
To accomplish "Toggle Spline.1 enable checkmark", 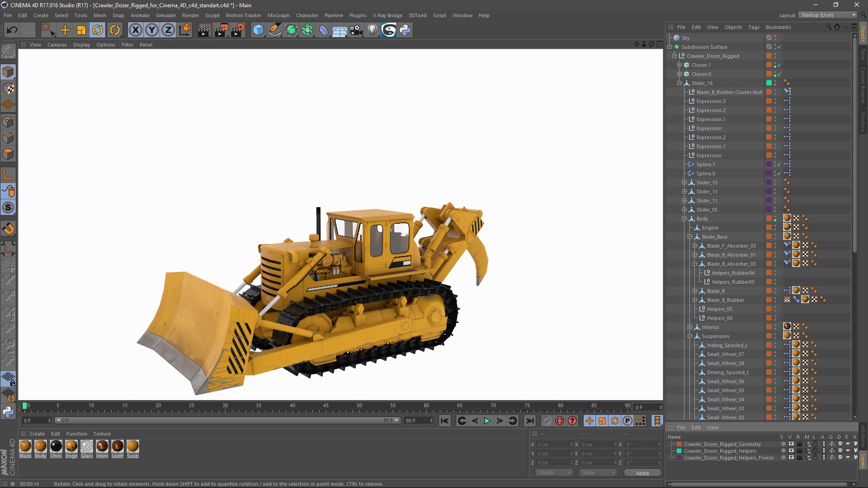I will coord(779,164).
